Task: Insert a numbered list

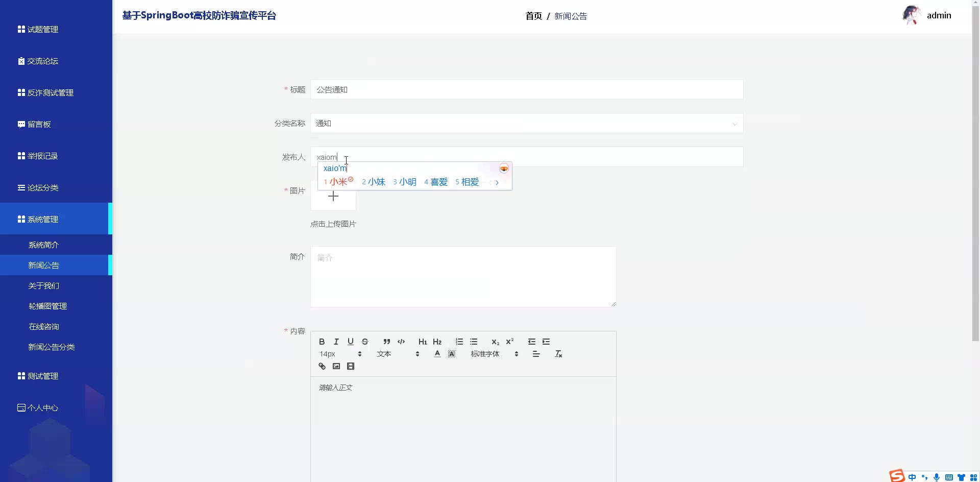Action: coord(459,342)
